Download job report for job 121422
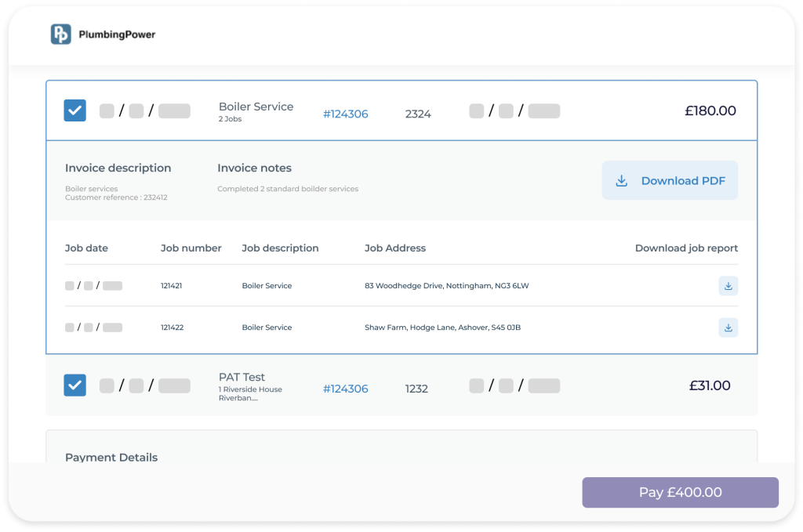The width and height of the screenshot is (803, 532). pyautogui.click(x=728, y=328)
